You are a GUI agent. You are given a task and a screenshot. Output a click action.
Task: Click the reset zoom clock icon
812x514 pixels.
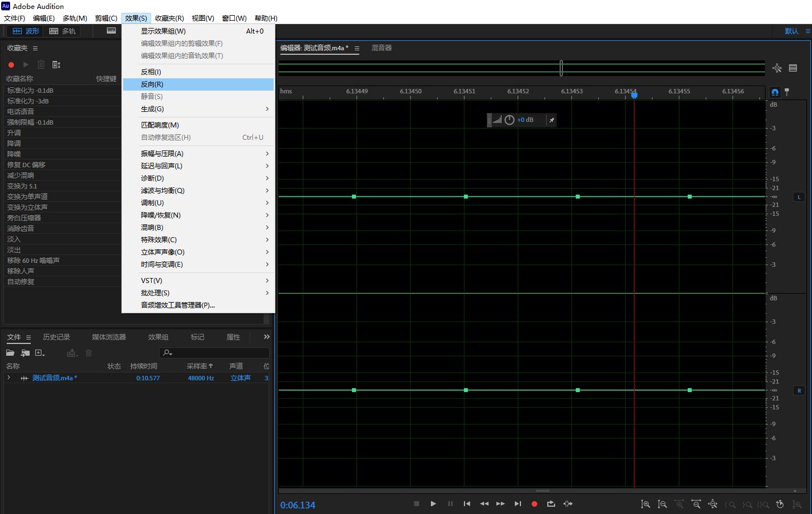(780, 504)
